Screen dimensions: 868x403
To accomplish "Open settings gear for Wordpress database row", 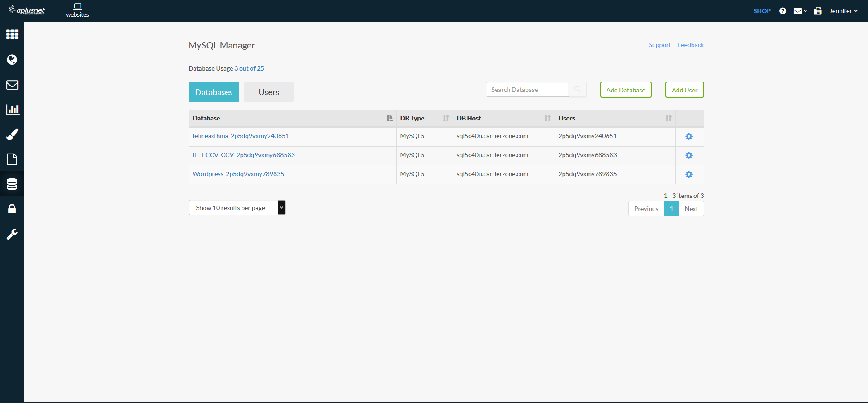I will point(688,174).
